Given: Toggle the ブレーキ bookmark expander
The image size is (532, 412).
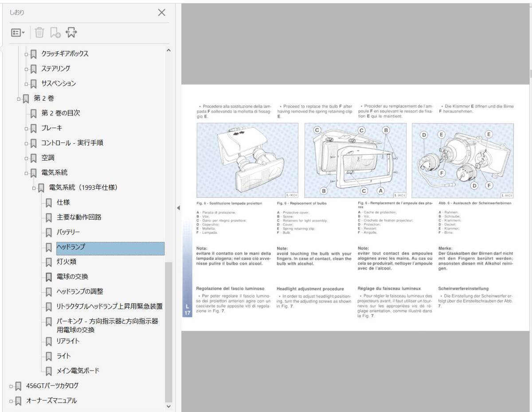Looking at the screenshot, I should click(26, 129).
